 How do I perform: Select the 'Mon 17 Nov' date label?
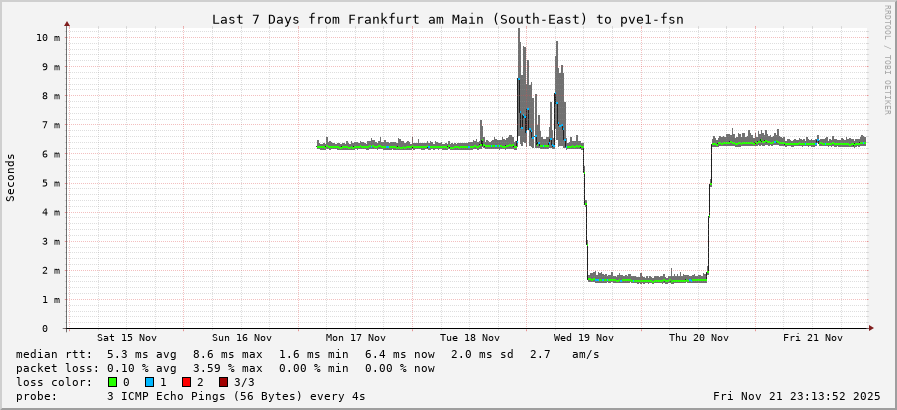[355, 338]
